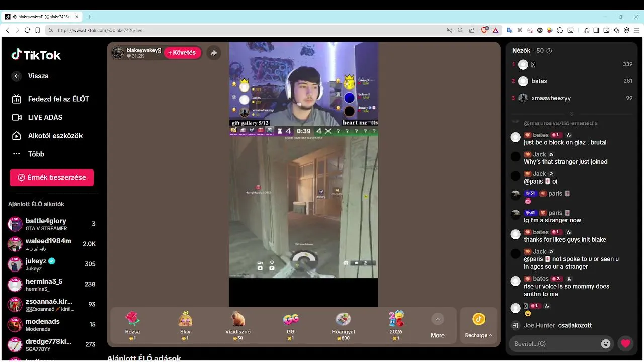Screen dimensions: 644x362
Task: Expand the top viewers list
Action: pyautogui.click(x=571, y=114)
